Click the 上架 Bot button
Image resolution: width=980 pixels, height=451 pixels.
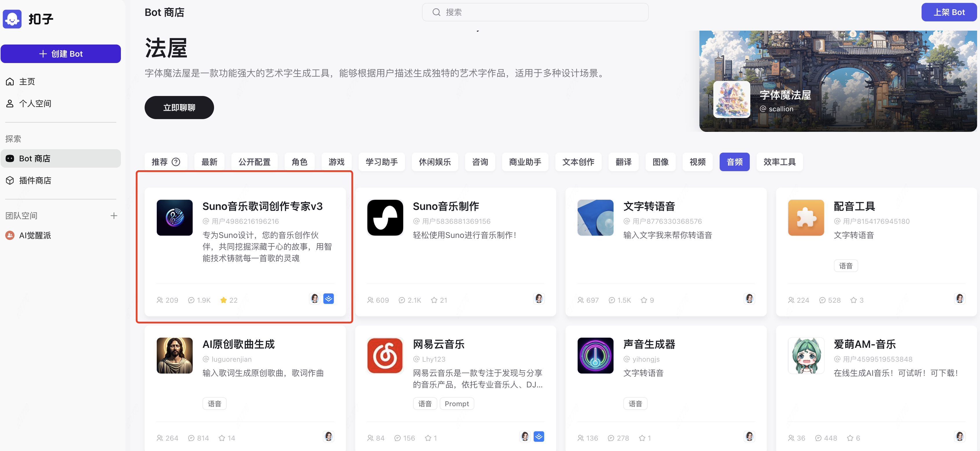(949, 12)
